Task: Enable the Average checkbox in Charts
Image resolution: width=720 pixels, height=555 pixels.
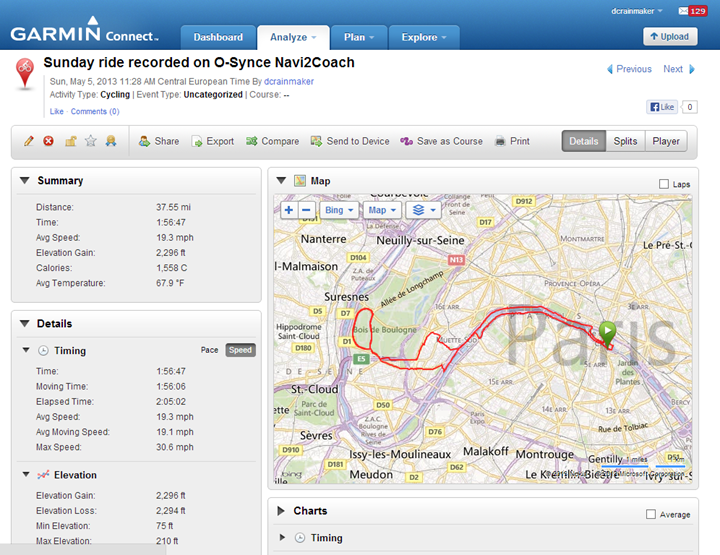Action: click(651, 514)
